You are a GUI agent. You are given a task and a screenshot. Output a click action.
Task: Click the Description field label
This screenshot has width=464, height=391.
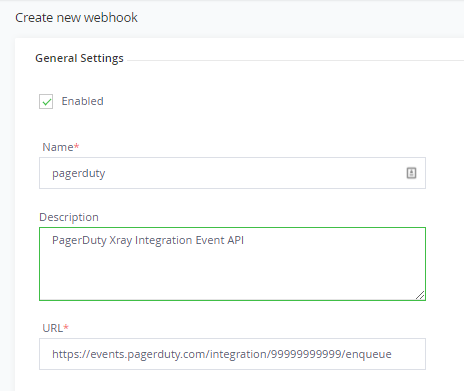click(x=69, y=217)
